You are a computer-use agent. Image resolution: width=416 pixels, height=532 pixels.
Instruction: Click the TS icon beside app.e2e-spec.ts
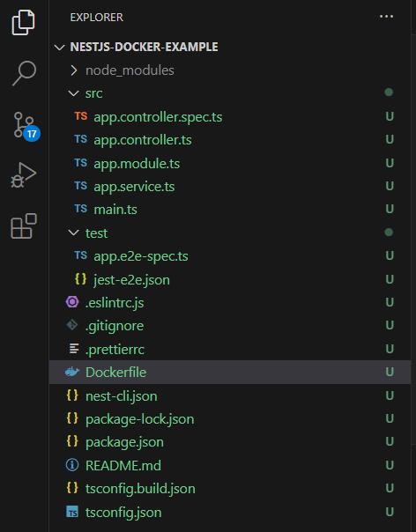point(81,255)
